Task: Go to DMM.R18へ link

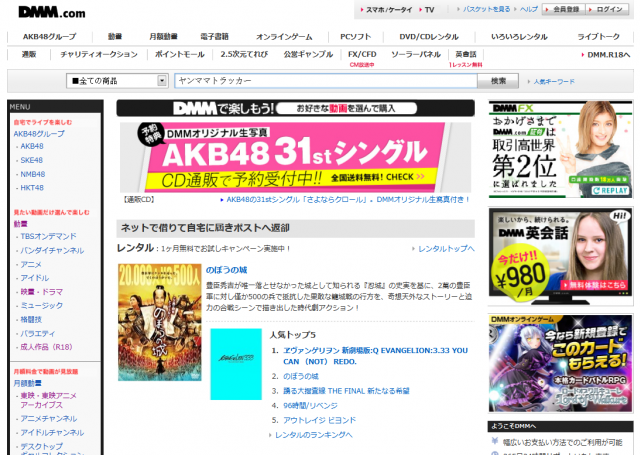Action: pos(608,55)
